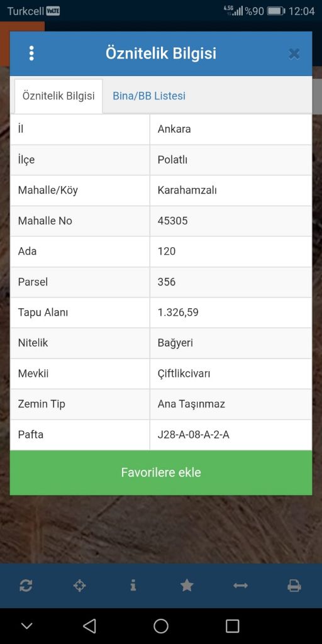
Task: Open the three-dot options menu
Action: coord(31,53)
